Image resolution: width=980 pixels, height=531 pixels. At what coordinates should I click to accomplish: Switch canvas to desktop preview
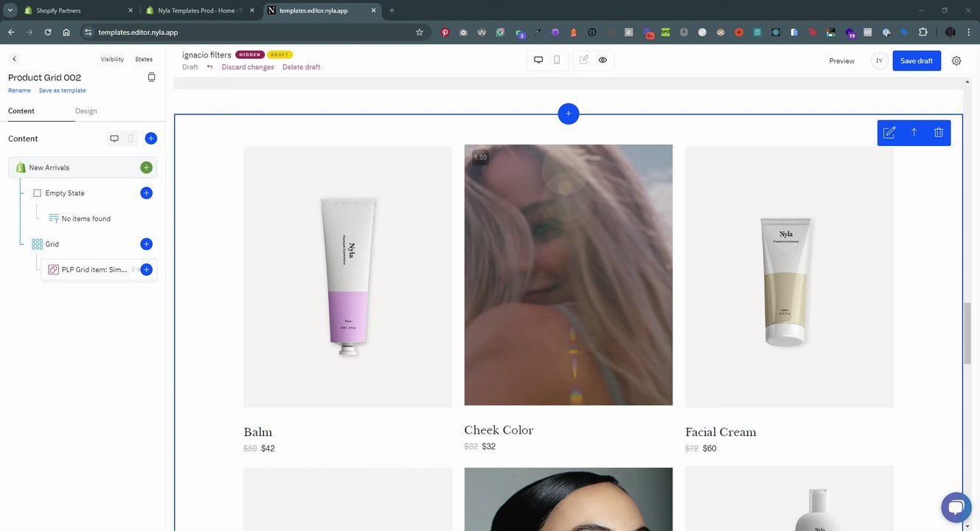pyautogui.click(x=538, y=60)
